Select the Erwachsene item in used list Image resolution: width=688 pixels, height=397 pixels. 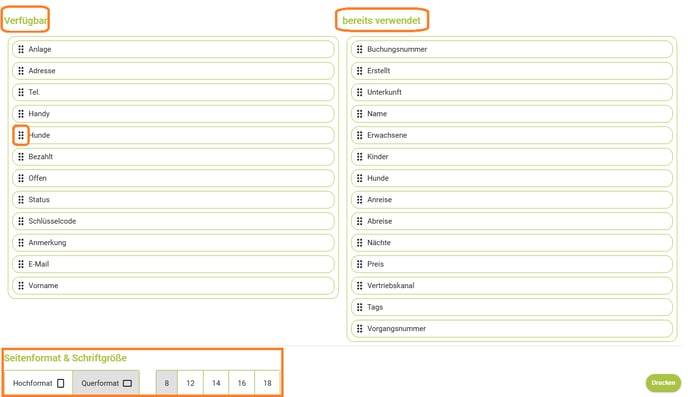tap(512, 135)
